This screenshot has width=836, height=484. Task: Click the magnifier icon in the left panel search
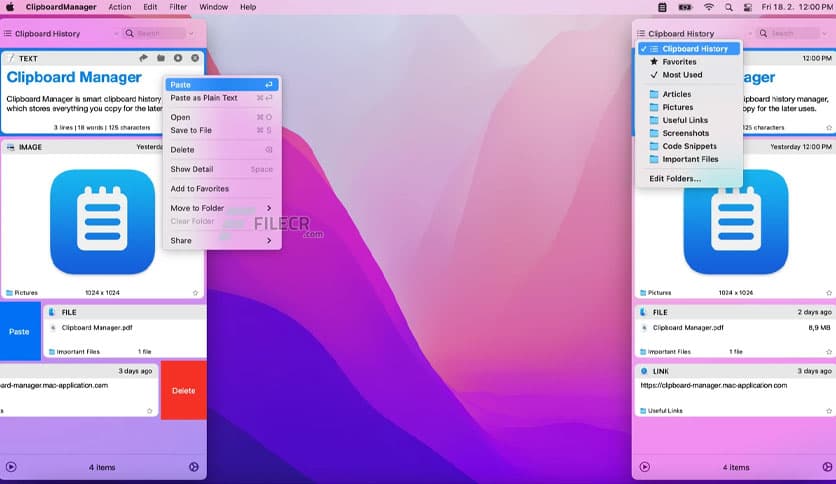click(130, 33)
